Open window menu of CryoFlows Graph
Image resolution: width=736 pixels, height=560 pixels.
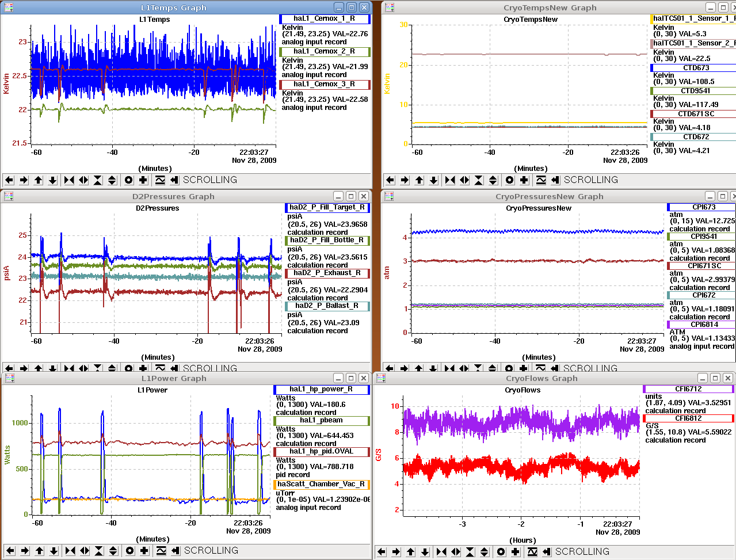[x=381, y=378]
